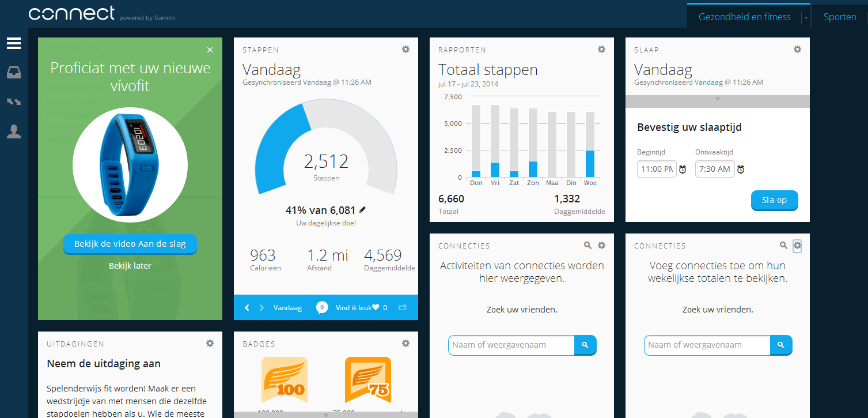Click search button in wekelijkse totalen connecties card

click(x=781, y=345)
